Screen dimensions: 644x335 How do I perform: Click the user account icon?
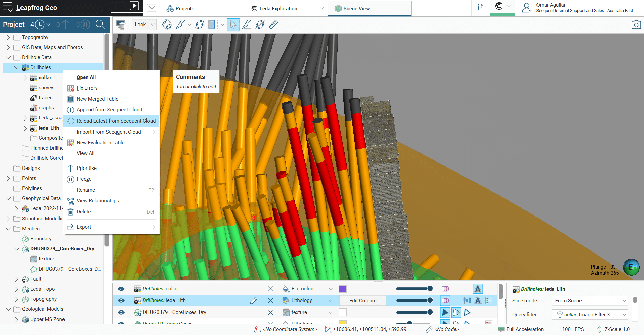click(x=527, y=8)
